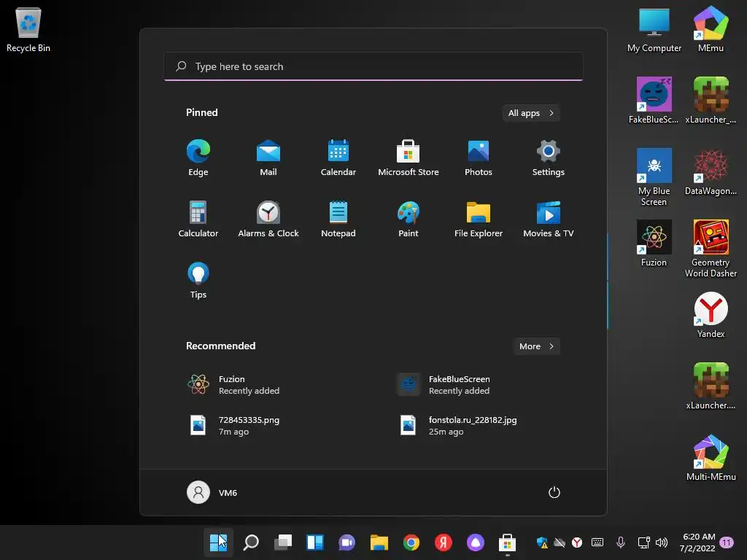Select FakeBlueSc... desktop shortcut
The width and height of the screenshot is (747, 560).
click(654, 101)
